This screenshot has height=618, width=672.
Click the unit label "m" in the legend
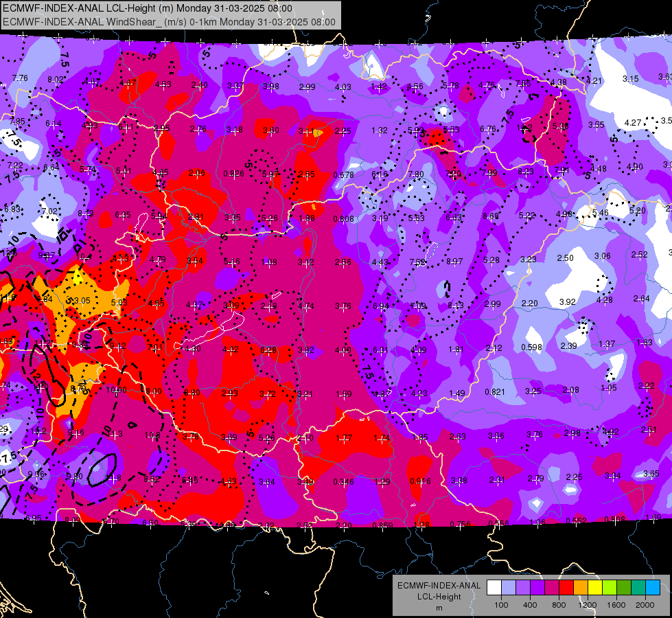(439, 608)
